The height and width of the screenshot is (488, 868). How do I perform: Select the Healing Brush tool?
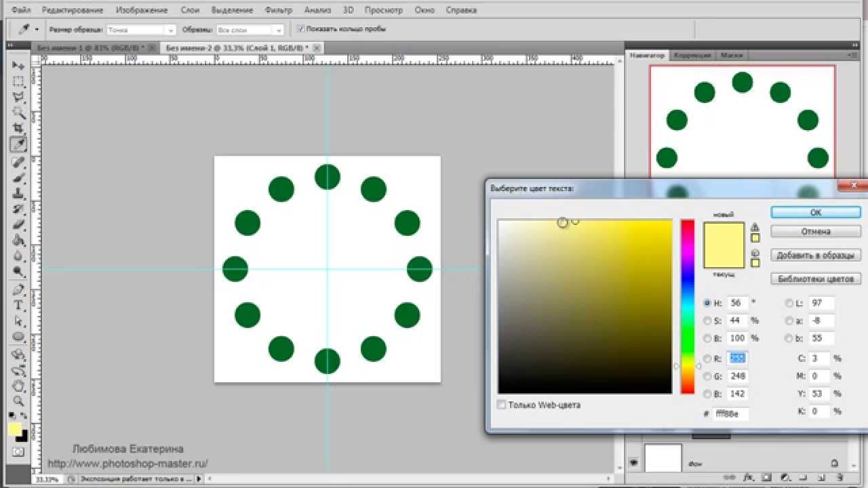pos(18,163)
